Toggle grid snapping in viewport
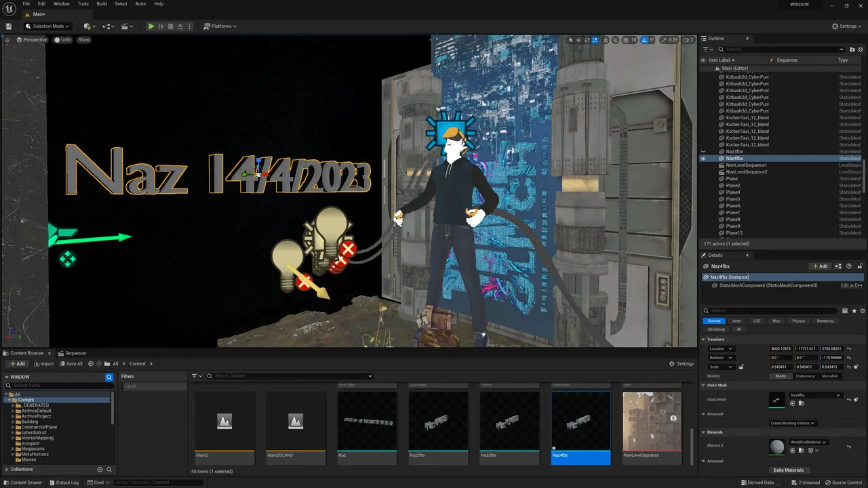Image resolution: width=868 pixels, height=488 pixels. tap(625, 40)
